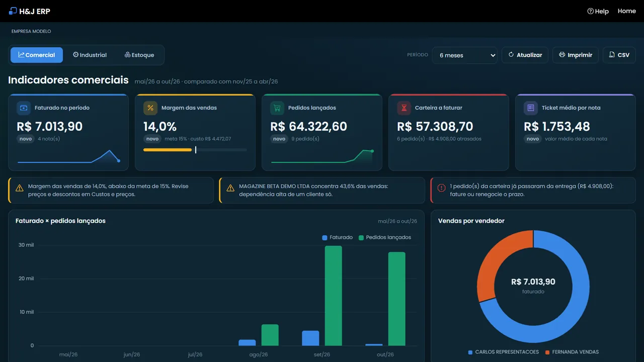Click the Vendas por vendedor panel title
The width and height of the screenshot is (644, 362).
point(471,221)
